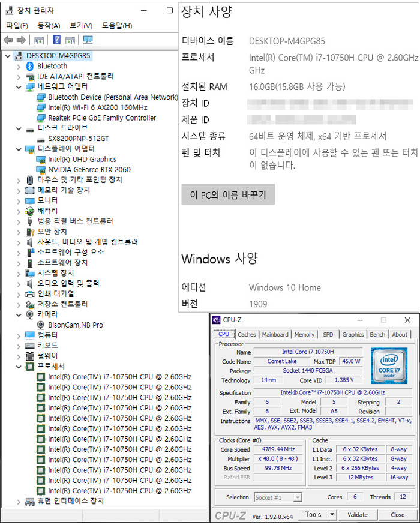Collapse the disk drives (디스크 드라이브) category
This screenshot has width=420, height=525.
coord(19,128)
